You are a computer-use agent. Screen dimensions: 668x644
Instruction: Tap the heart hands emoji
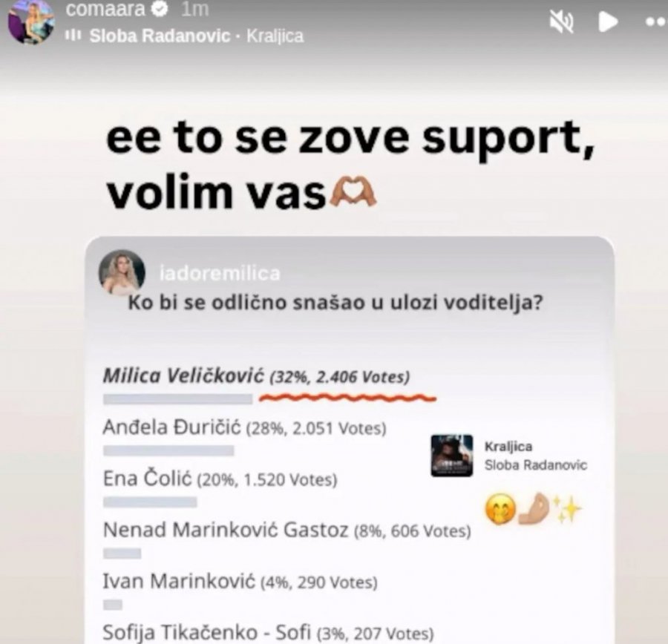click(353, 192)
